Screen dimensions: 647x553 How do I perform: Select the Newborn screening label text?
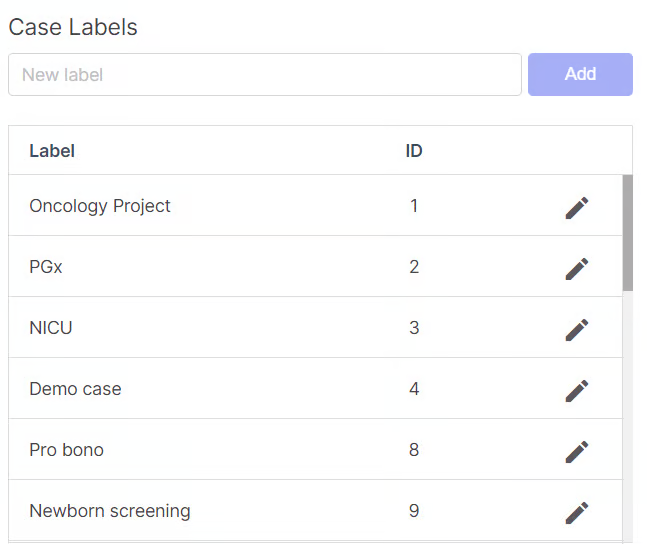(110, 511)
